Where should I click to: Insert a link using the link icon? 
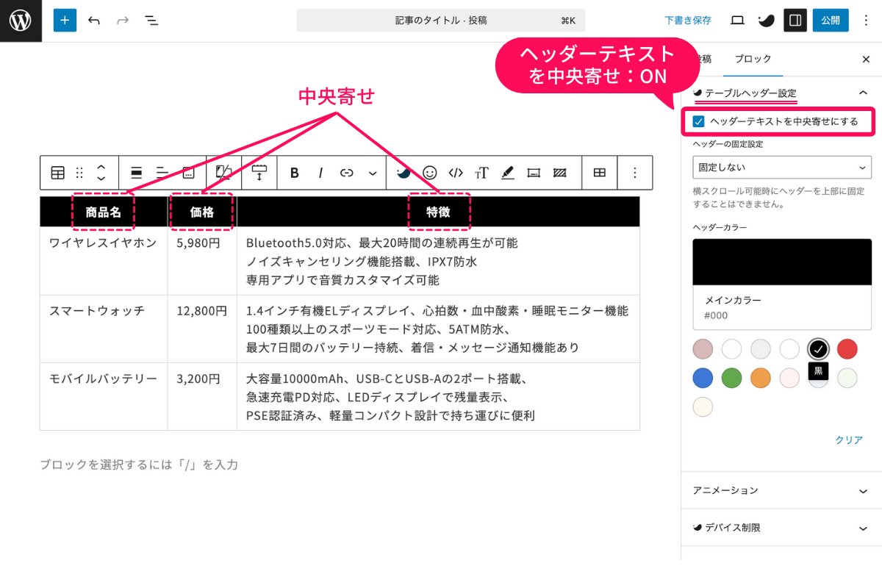pyautogui.click(x=345, y=173)
